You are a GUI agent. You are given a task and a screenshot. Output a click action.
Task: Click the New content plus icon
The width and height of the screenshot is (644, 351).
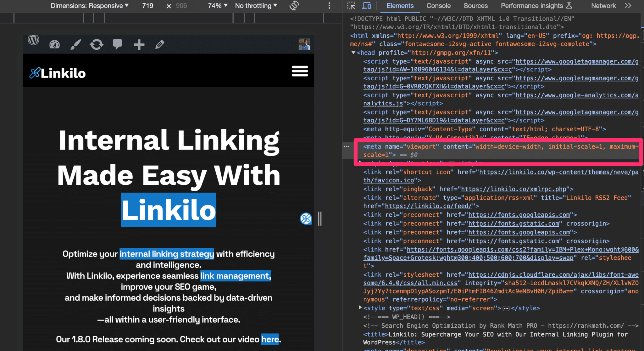coord(139,44)
